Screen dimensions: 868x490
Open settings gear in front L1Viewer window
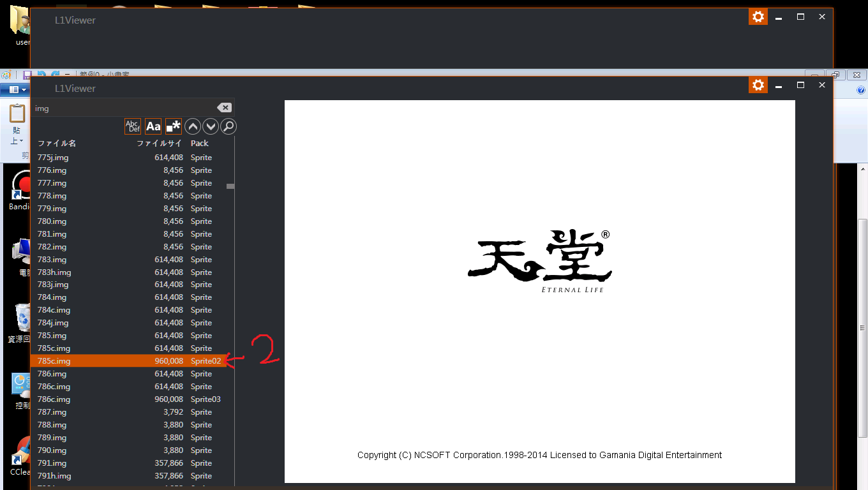pyautogui.click(x=758, y=85)
